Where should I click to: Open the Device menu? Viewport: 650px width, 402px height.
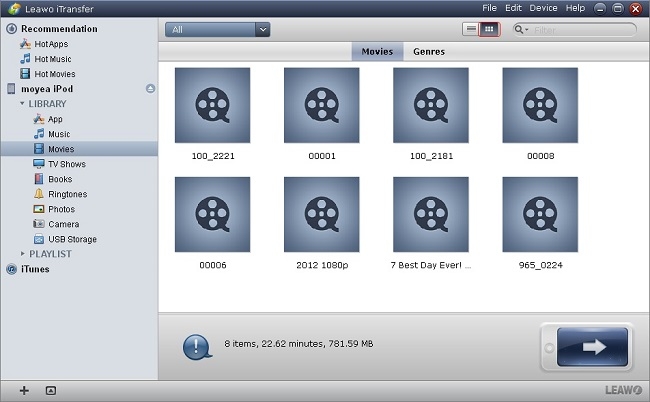point(543,8)
